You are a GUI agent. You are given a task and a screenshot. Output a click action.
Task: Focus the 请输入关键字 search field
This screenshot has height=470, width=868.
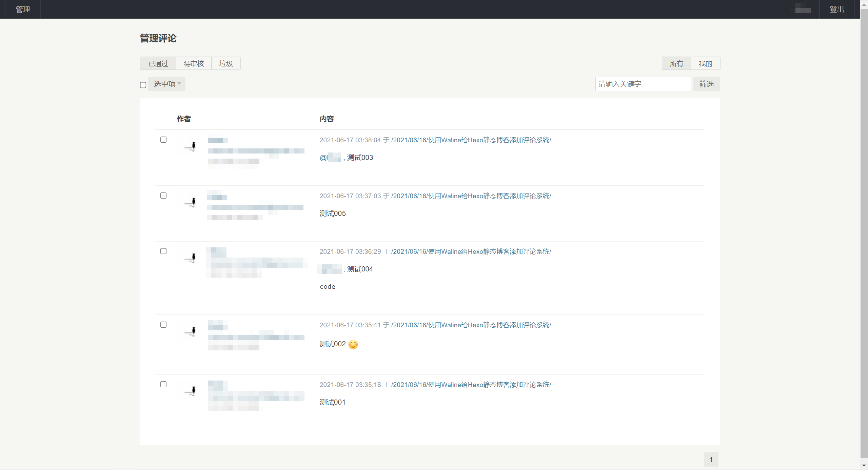click(x=643, y=84)
